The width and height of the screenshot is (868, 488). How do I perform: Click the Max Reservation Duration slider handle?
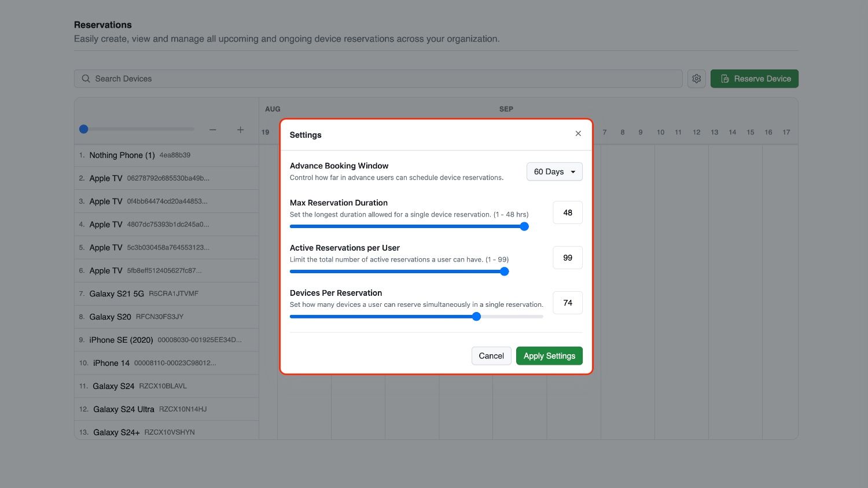[524, 226]
